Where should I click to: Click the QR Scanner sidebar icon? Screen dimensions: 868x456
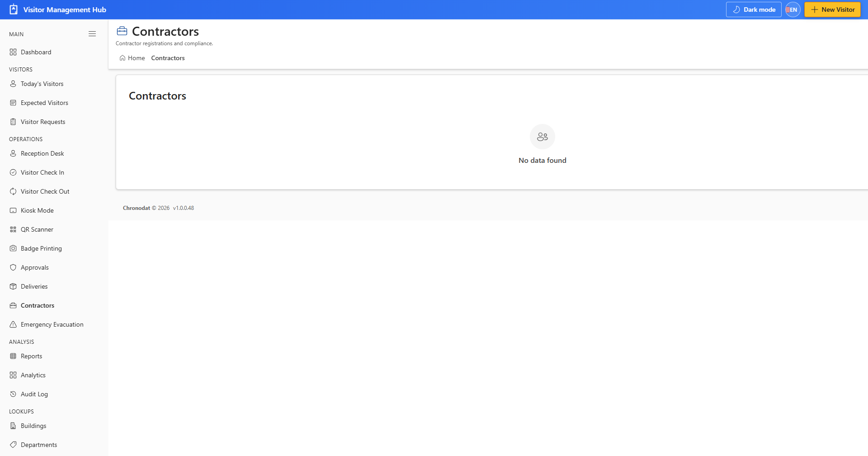pos(13,229)
